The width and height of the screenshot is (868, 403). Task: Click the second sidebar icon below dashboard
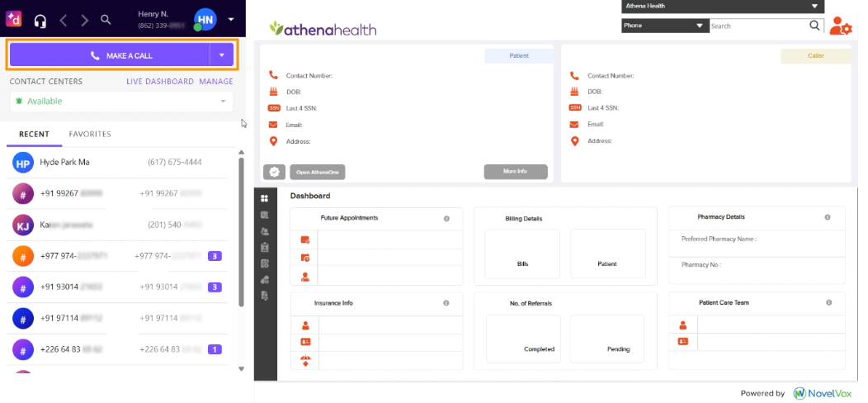[x=265, y=215]
